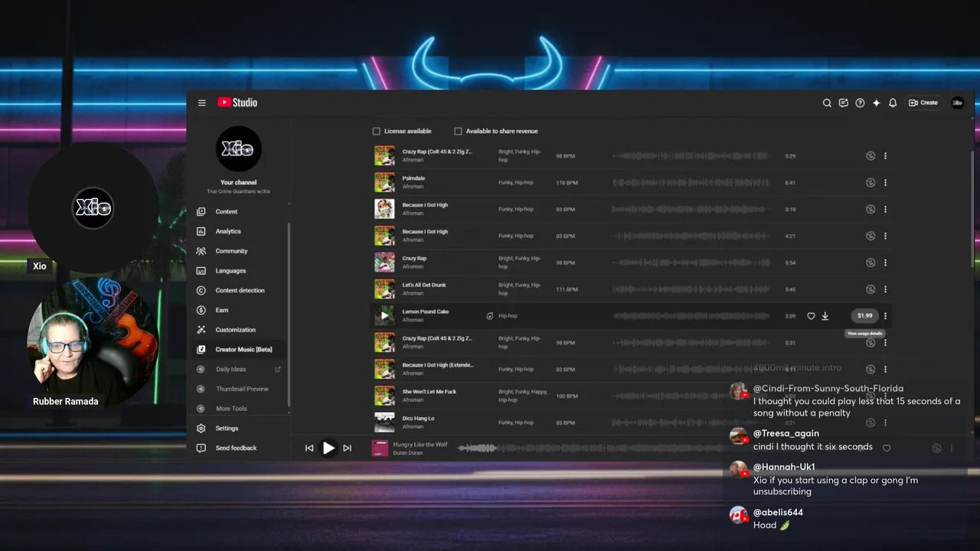Click the no-monetization icon on the 5:54 Crazy Rap row

point(871,262)
